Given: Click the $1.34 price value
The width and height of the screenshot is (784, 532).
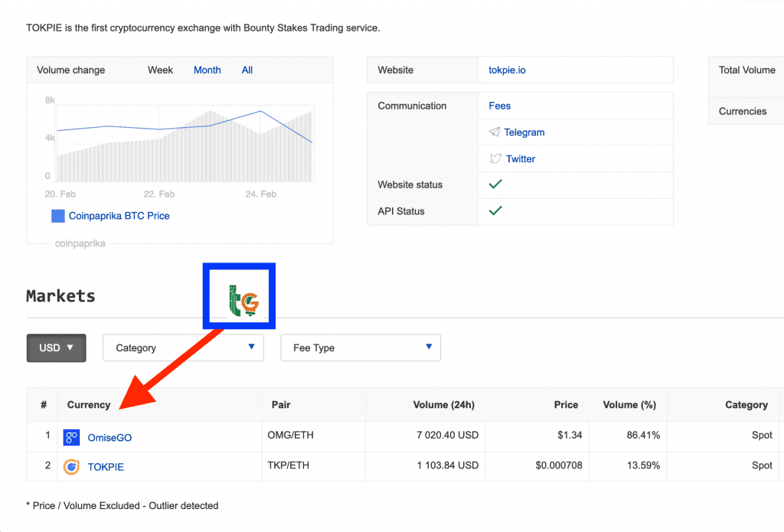Looking at the screenshot, I should (570, 435).
